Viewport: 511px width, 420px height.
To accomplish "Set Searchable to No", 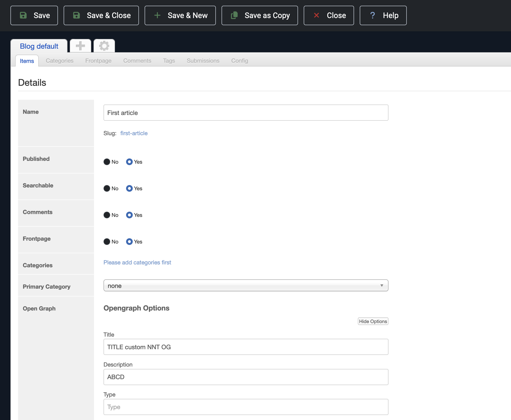I will click(x=107, y=188).
